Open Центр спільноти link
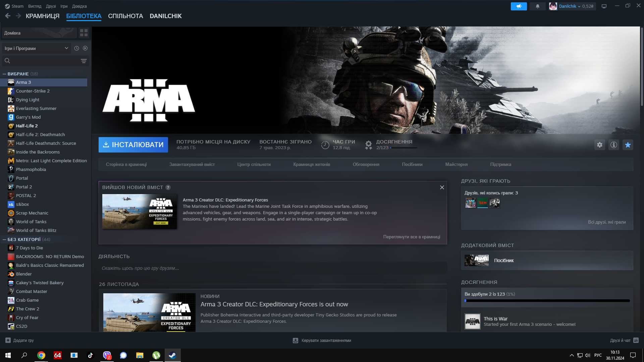This screenshot has height=362, width=644. click(254, 164)
